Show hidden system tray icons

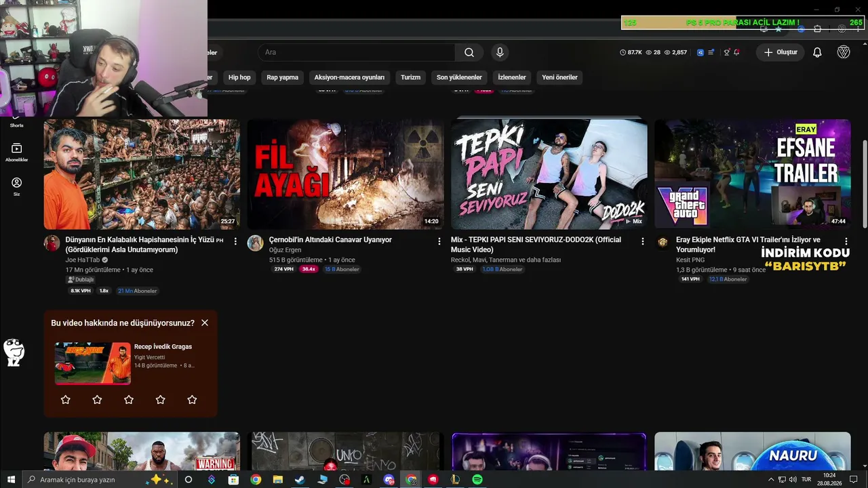(x=771, y=480)
